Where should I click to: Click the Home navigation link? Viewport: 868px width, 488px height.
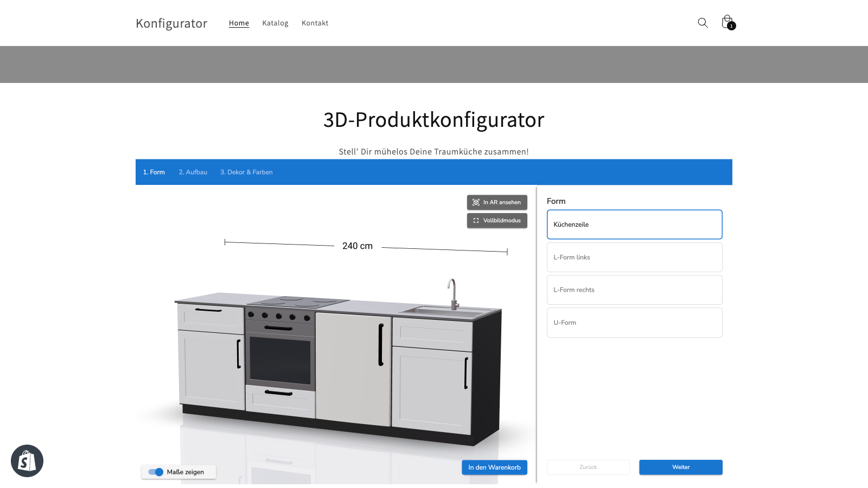click(239, 23)
